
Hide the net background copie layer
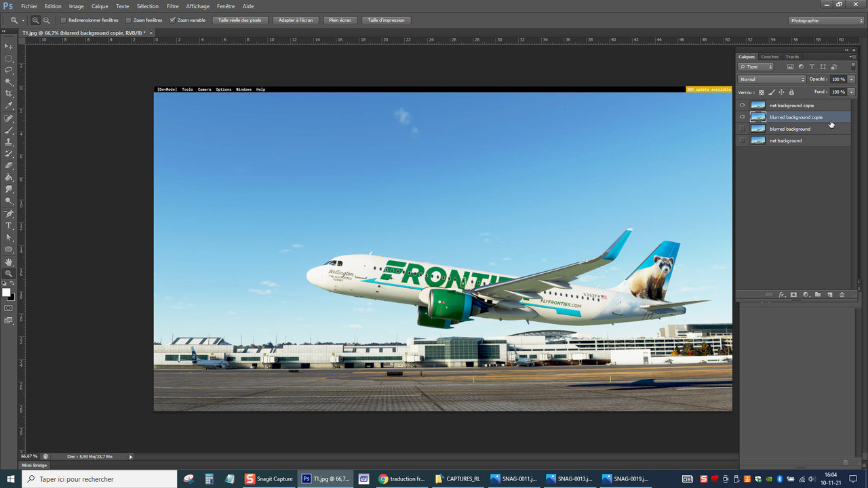tap(742, 105)
